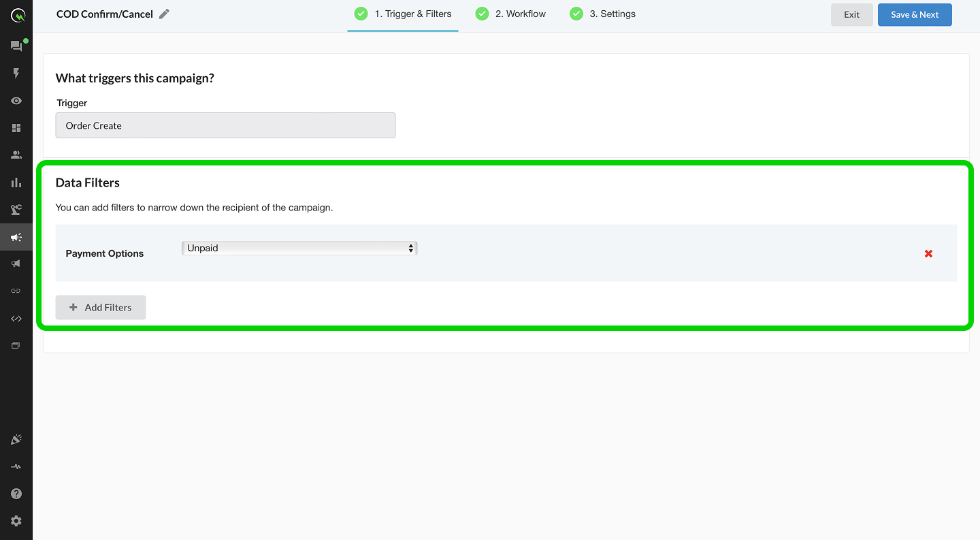Image resolution: width=980 pixels, height=540 pixels.
Task: Open the Payment Options Unpaid dropdown
Action: click(299, 249)
